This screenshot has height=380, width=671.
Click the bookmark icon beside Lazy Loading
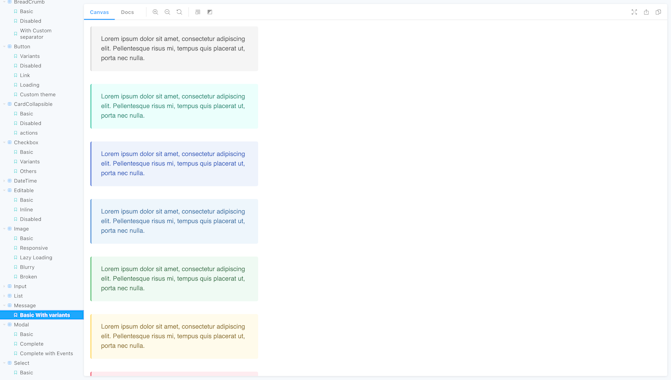point(15,258)
